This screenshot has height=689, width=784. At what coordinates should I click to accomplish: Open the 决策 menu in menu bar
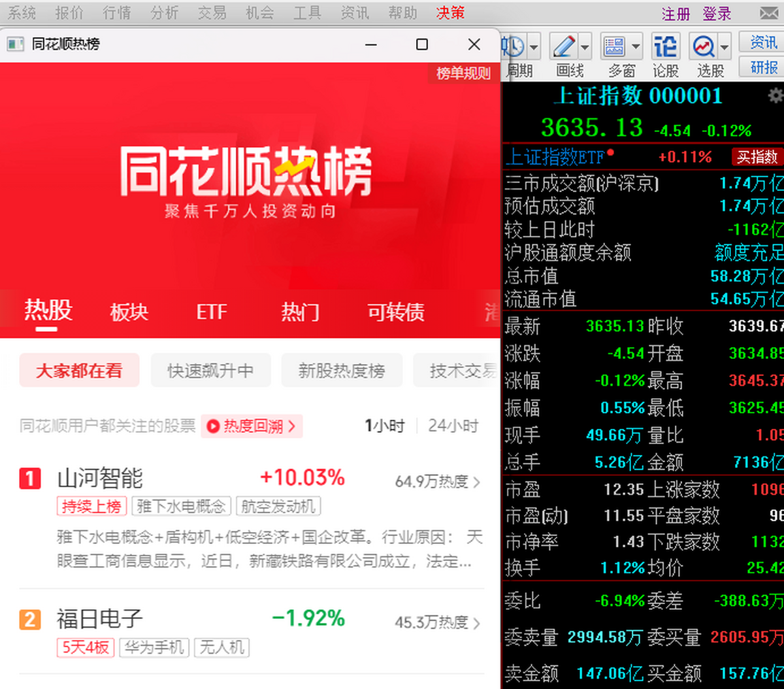(450, 12)
